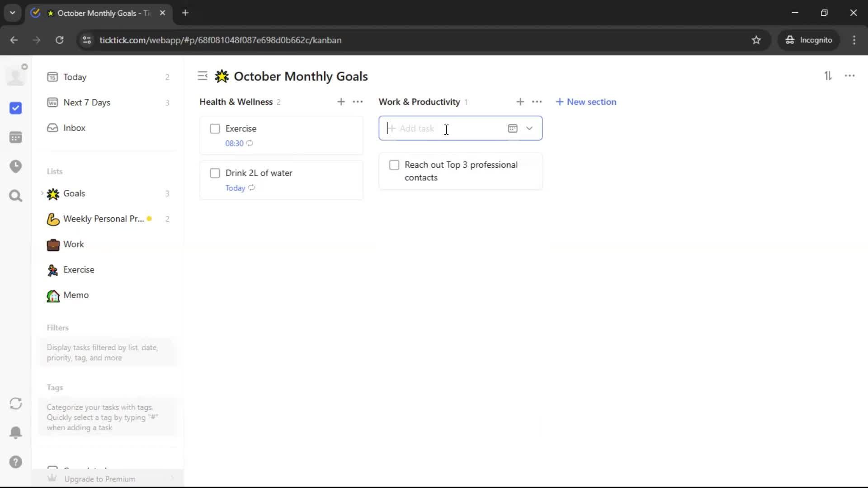868x488 pixels.
Task: Open search from the left rail
Action: tap(15, 196)
